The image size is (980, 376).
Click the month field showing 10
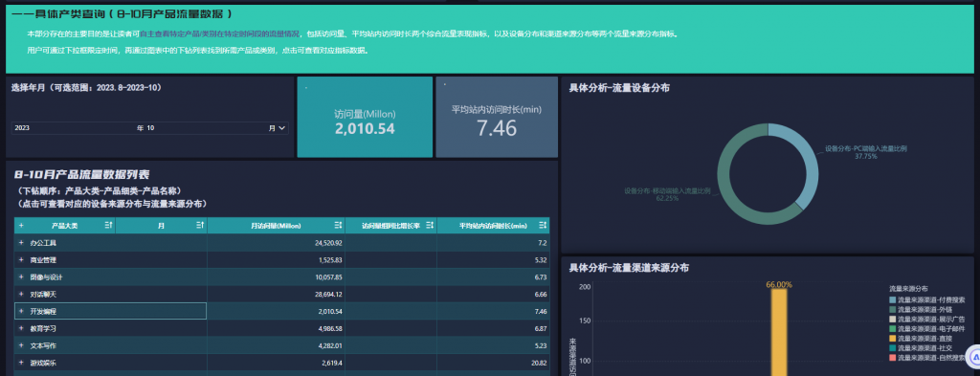208,128
